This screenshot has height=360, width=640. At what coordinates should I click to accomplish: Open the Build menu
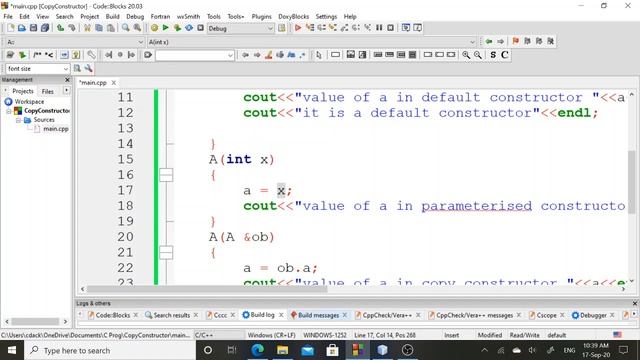[112, 16]
